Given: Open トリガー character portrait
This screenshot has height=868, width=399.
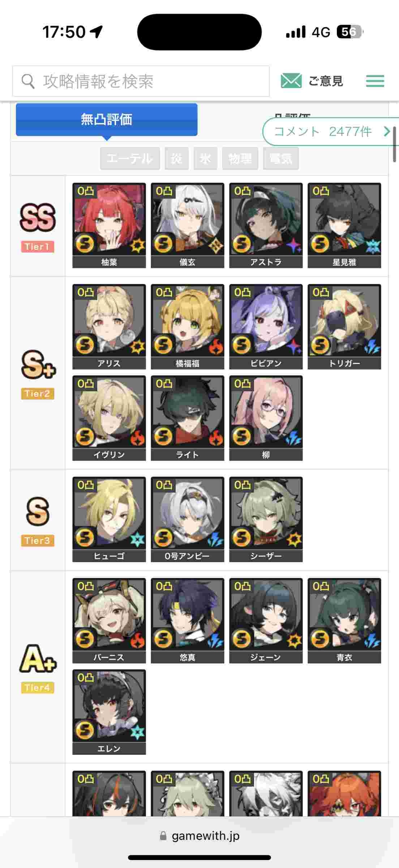Looking at the screenshot, I should (344, 327).
